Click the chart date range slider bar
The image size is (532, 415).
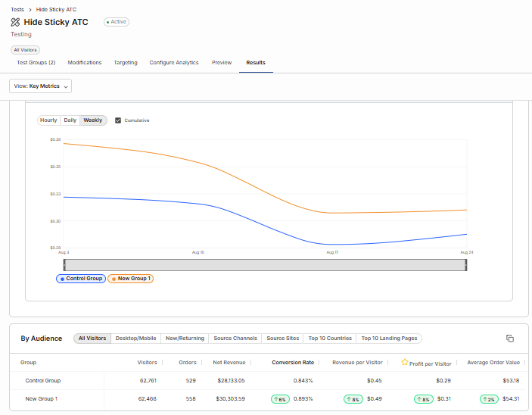(265, 264)
